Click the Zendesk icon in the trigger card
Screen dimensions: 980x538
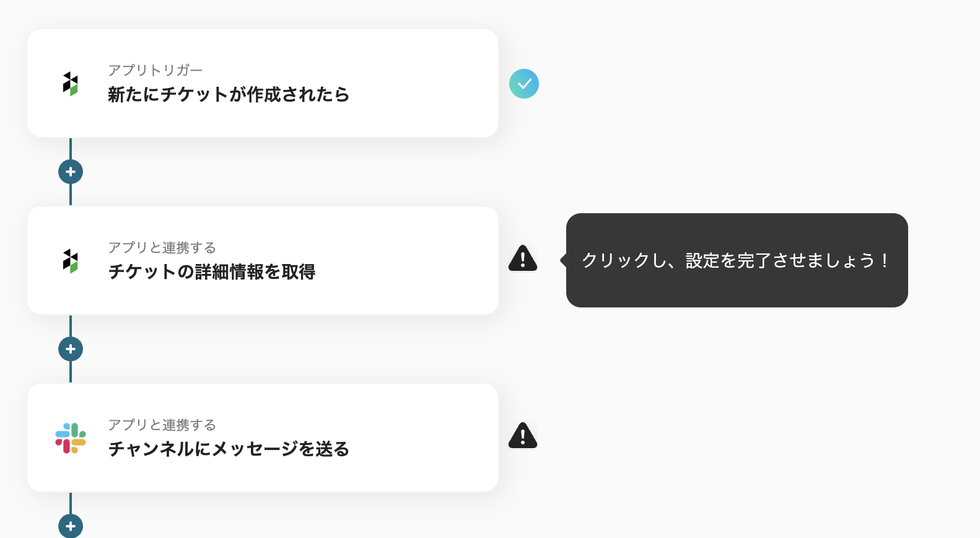71,83
